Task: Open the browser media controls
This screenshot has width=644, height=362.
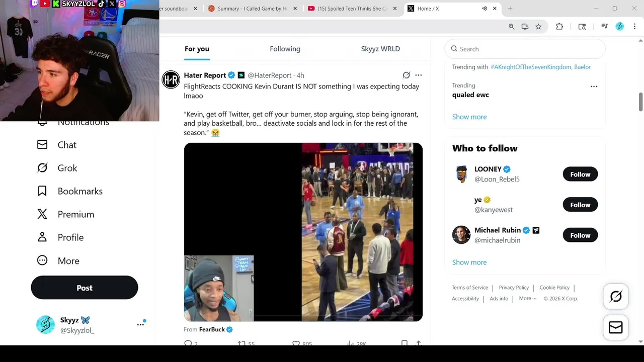Action: click(x=605, y=27)
